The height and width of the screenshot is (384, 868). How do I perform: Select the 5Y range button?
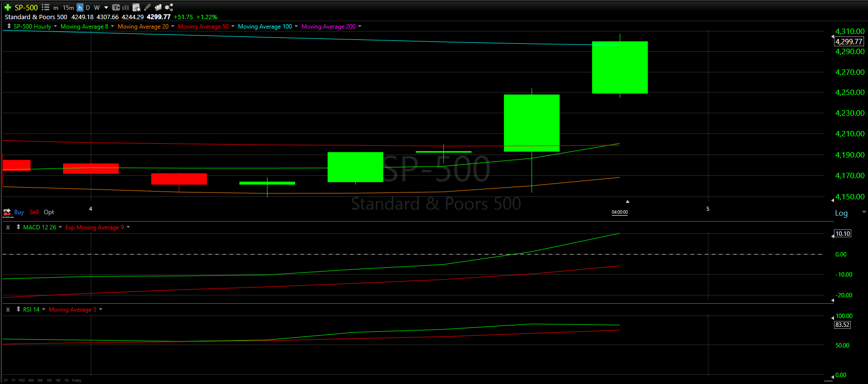(x=6, y=381)
